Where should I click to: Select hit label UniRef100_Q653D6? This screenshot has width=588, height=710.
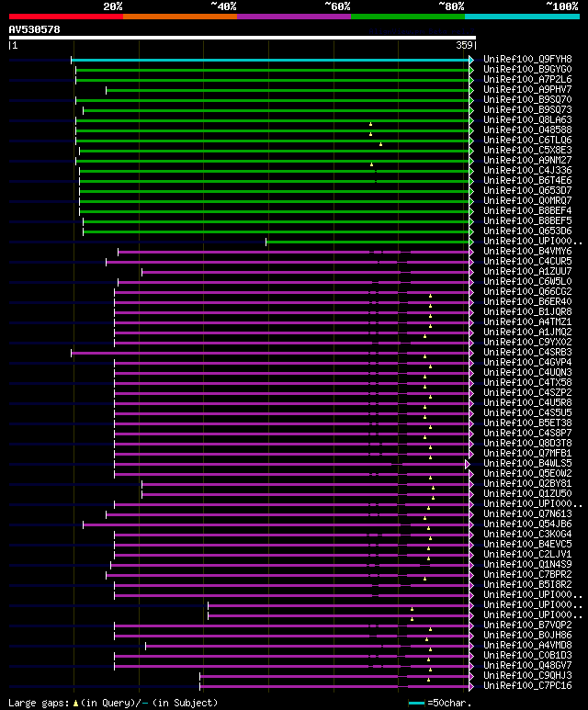(x=527, y=231)
